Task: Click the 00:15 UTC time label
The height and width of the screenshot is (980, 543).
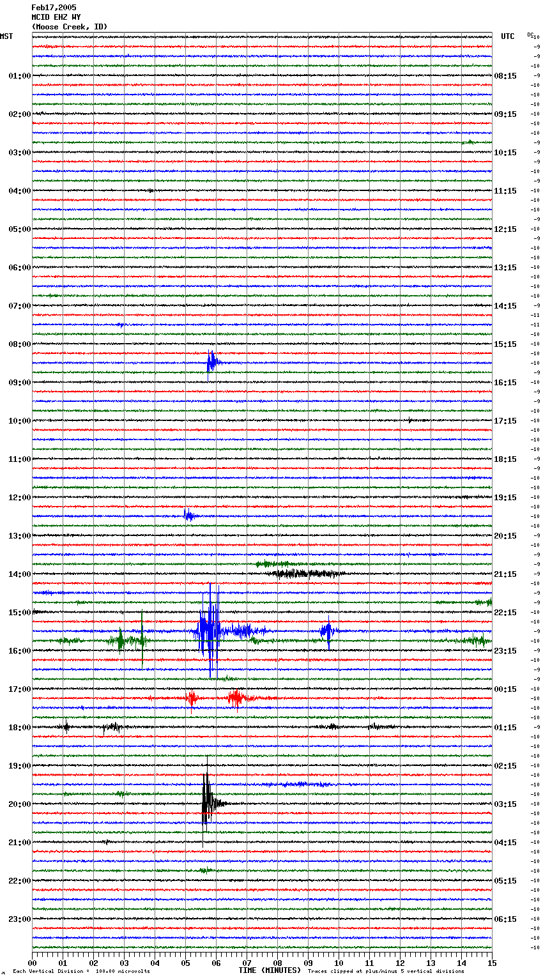Action: [x=505, y=689]
